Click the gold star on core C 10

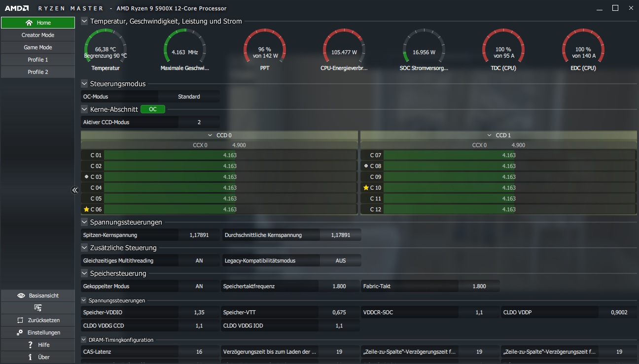[x=366, y=188]
